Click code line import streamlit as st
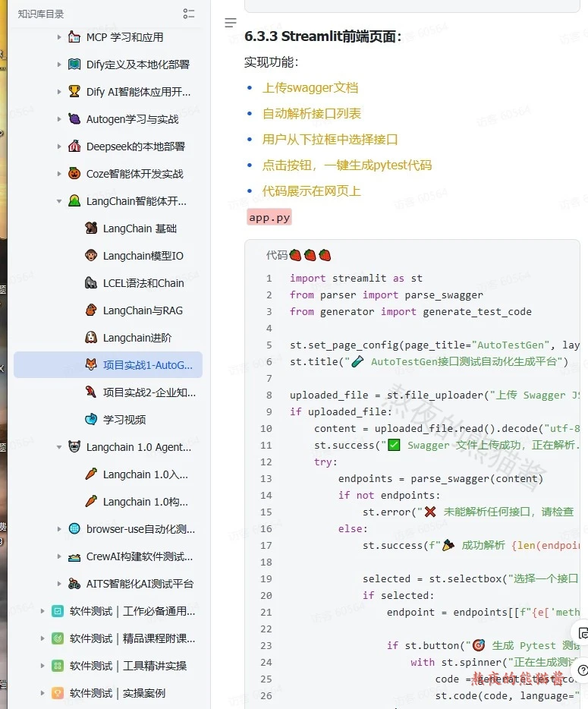The image size is (588, 709). (356, 278)
